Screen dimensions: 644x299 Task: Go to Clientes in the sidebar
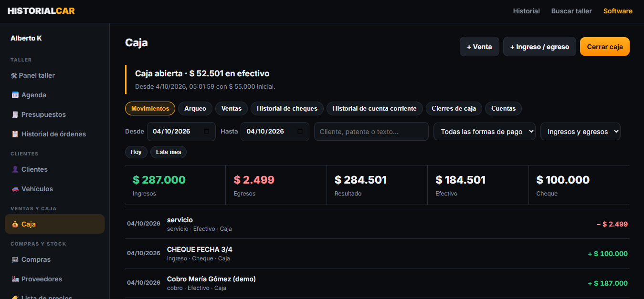coord(55,169)
